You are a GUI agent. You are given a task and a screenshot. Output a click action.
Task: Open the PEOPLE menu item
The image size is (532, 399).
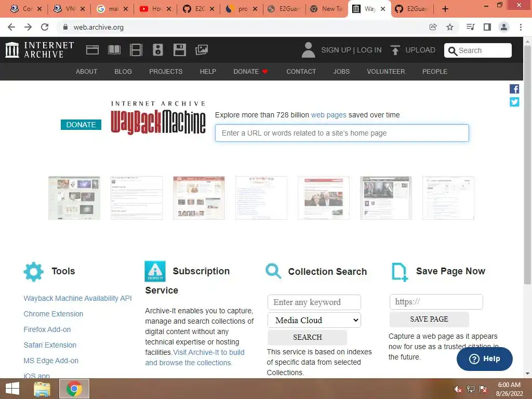tap(435, 72)
